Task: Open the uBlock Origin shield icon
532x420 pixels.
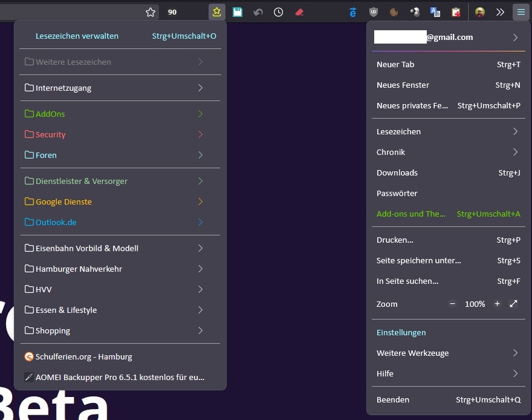Action: click(x=374, y=12)
